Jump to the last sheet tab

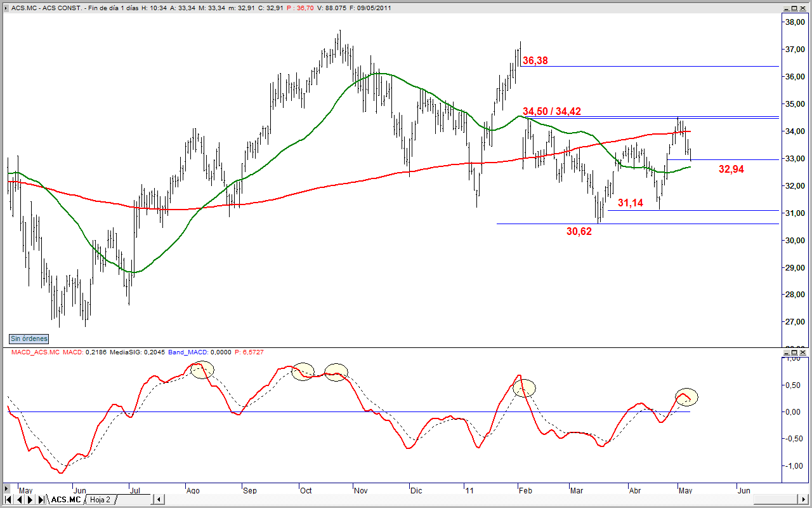41,500
